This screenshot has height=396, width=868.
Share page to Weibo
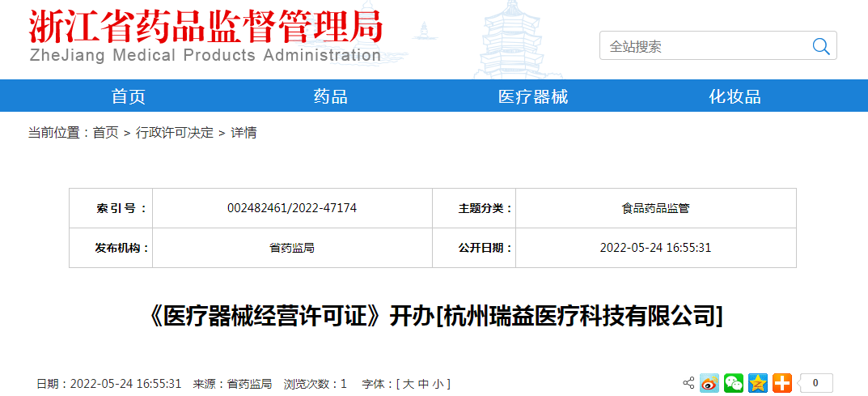[x=709, y=383]
